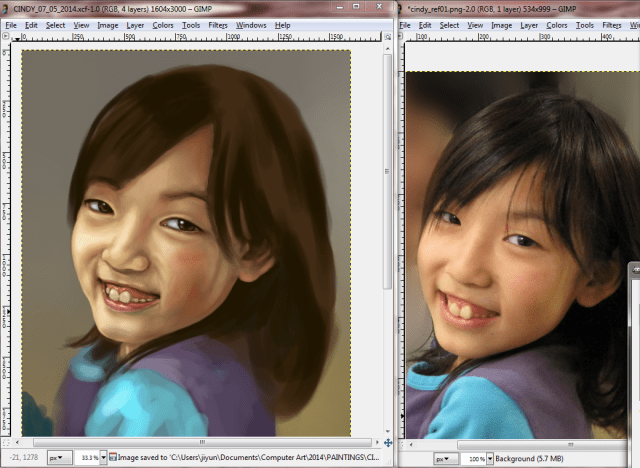640x468 pixels.
Task: Open px unit dropdown in CINDY window
Action: (x=60, y=458)
